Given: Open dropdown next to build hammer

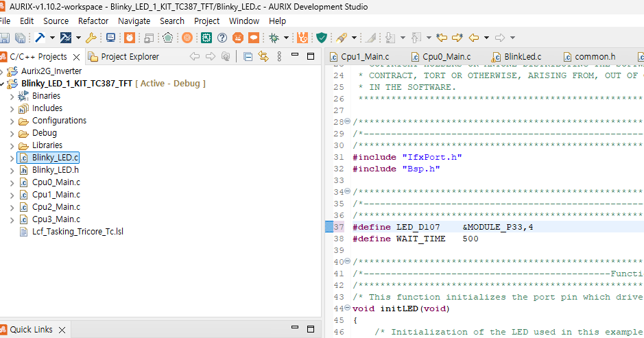Looking at the screenshot, I should 52,38.
